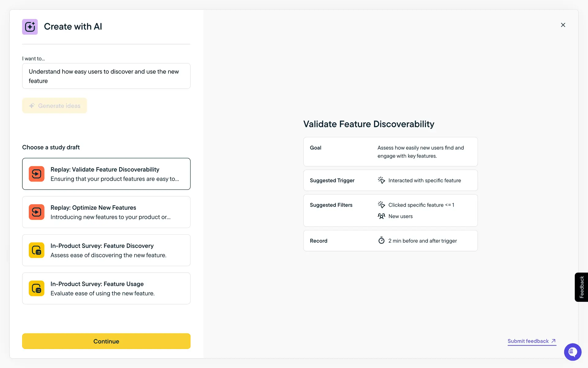Click the Validate Feature Discoverability replay icon
Viewport: 588px width, 368px height.
pos(36,174)
